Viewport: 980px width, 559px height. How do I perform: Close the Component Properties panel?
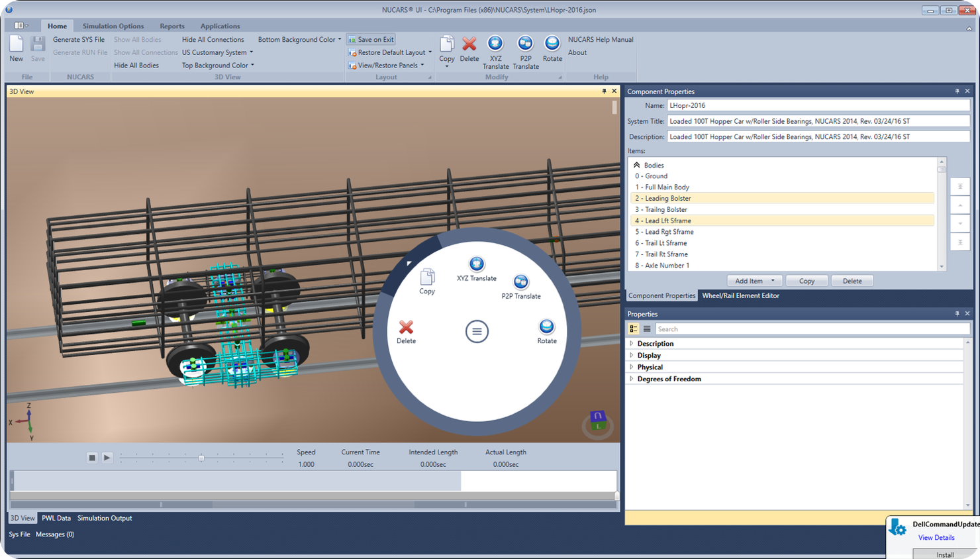click(967, 91)
